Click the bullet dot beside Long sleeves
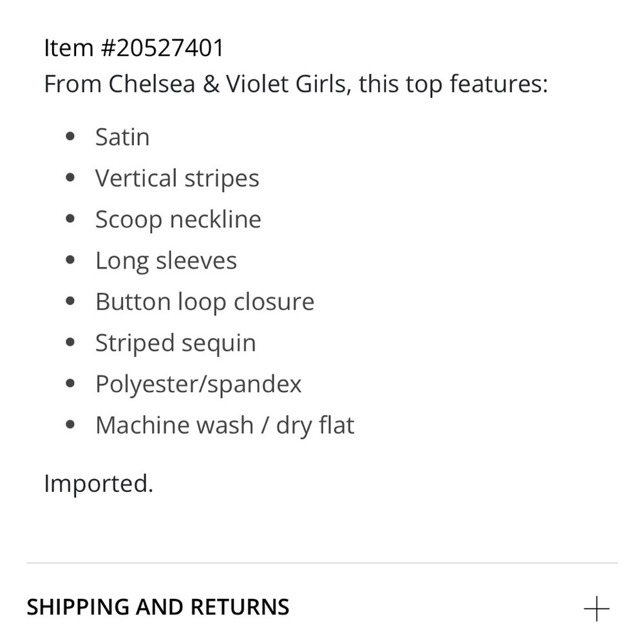The height and width of the screenshot is (644, 644). pos(70,260)
